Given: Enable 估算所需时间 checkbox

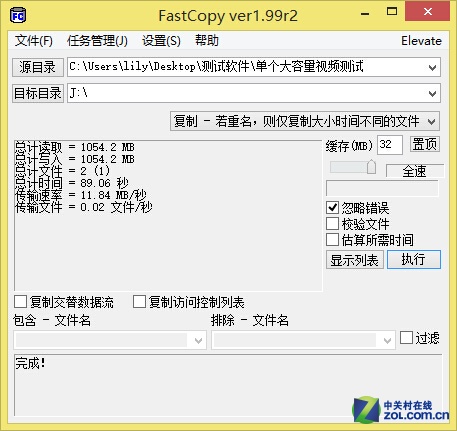Looking at the screenshot, I should coord(332,240).
